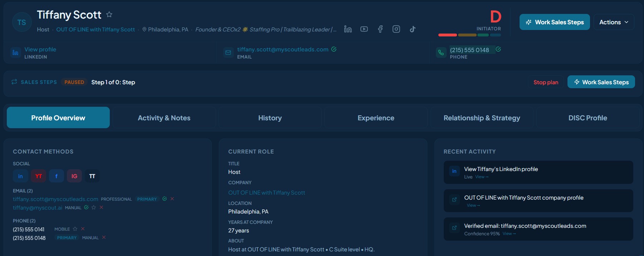Star the (215) 555 0141 mobile number
The image size is (644, 256).
(75, 229)
